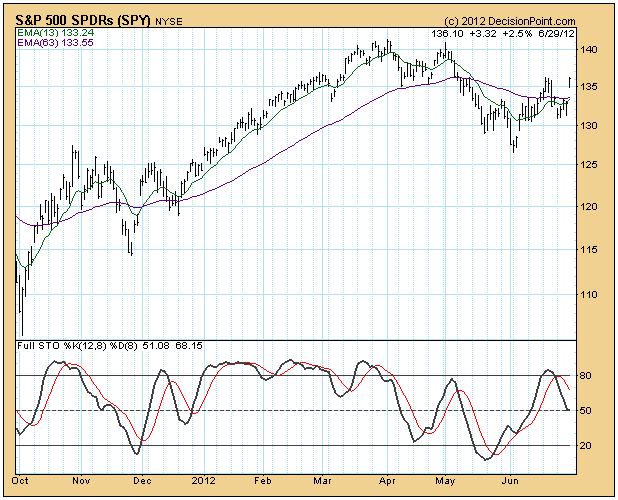Image resolution: width=618 pixels, height=500 pixels.
Task: Click the 110 price axis label
Action: 588,294
